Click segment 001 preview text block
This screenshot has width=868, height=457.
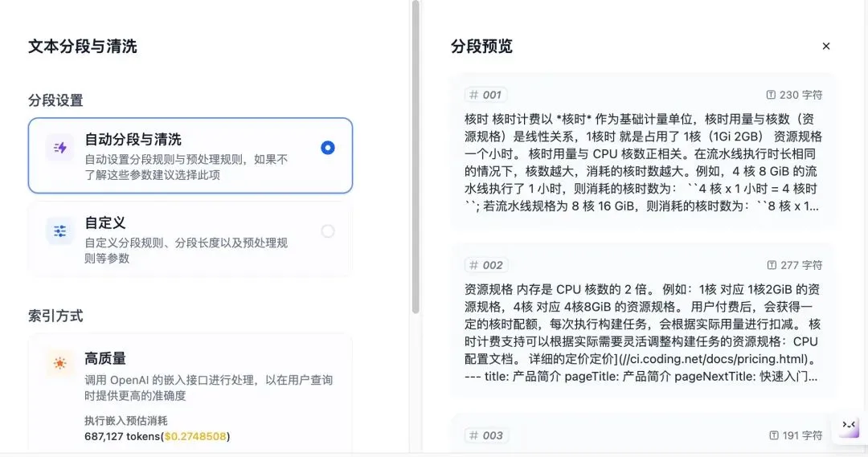click(643, 162)
